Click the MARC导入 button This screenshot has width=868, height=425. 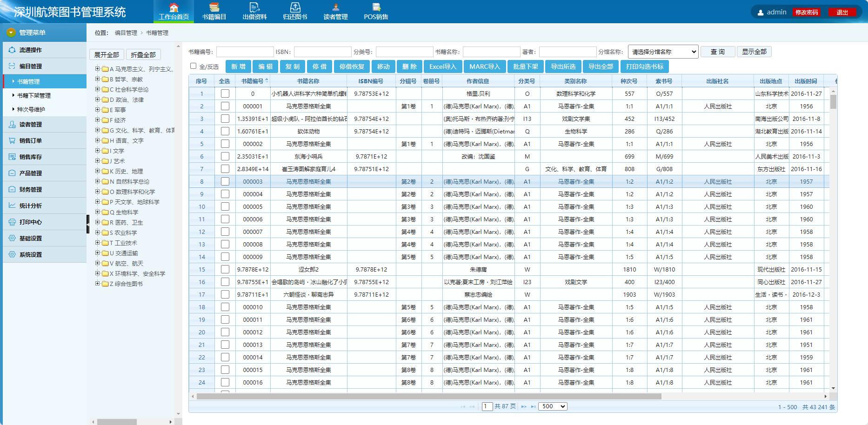click(485, 66)
